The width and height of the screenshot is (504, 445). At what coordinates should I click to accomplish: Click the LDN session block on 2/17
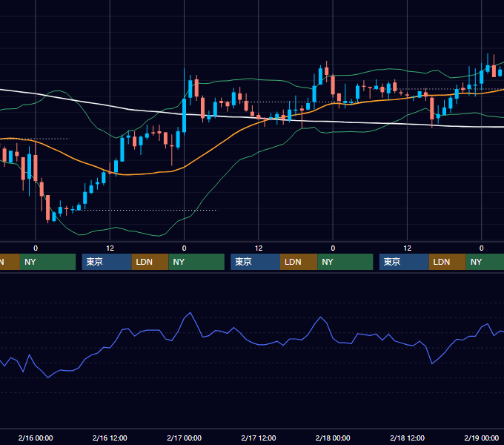coord(299,262)
